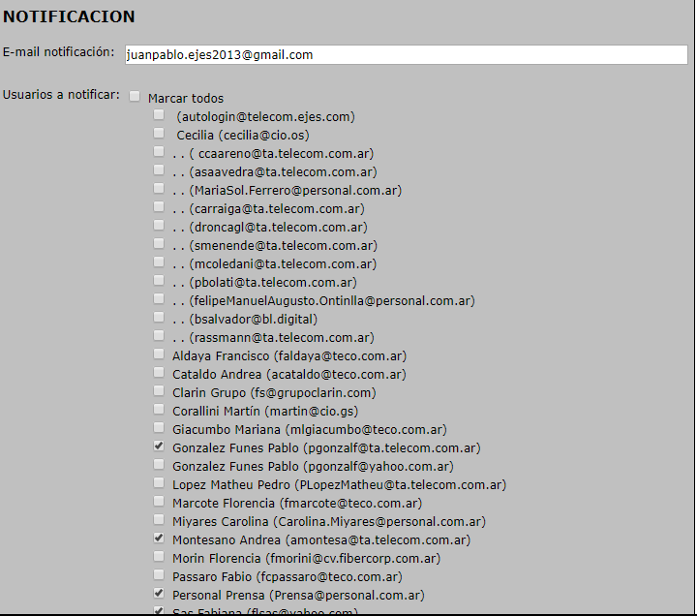Image resolution: width=697 pixels, height=616 pixels.
Task: Check the Marcar todos checkbox
Action: coord(135,98)
